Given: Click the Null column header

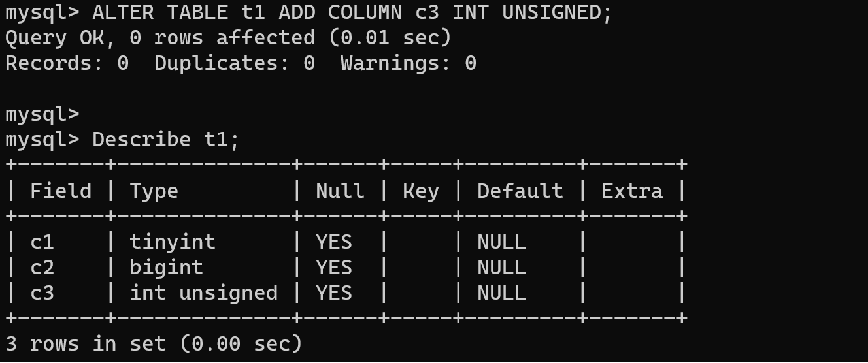Looking at the screenshot, I should [340, 191].
